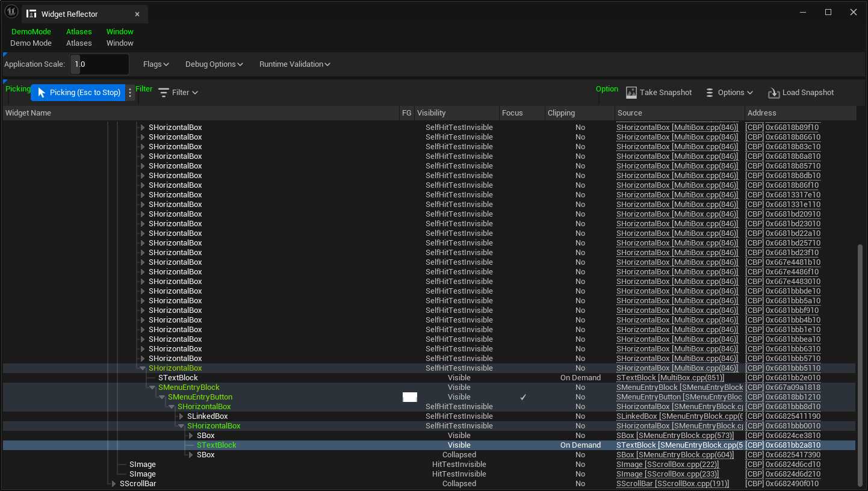This screenshot has height=491, width=868.
Task: Expand the SScrollBar tree node
Action: [114, 484]
